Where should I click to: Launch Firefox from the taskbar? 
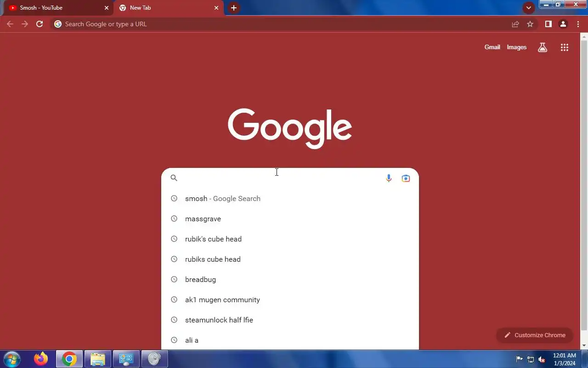coord(41,359)
